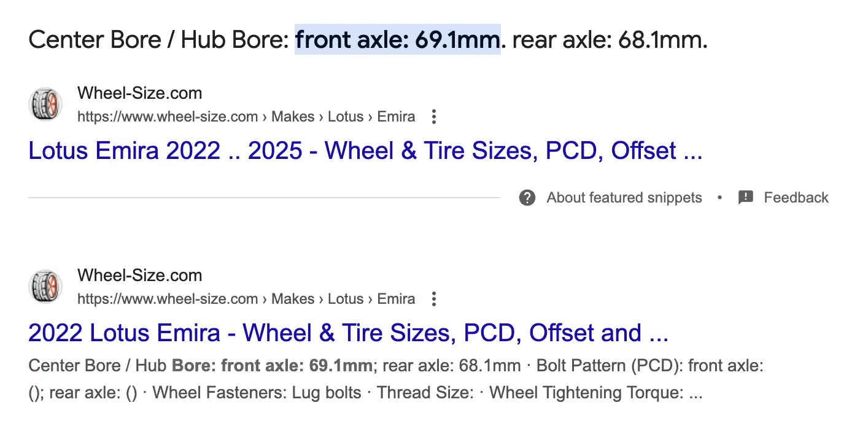868x421 pixels.
Task: Open three-dot menu for the featured snippet source
Action: coord(434,117)
